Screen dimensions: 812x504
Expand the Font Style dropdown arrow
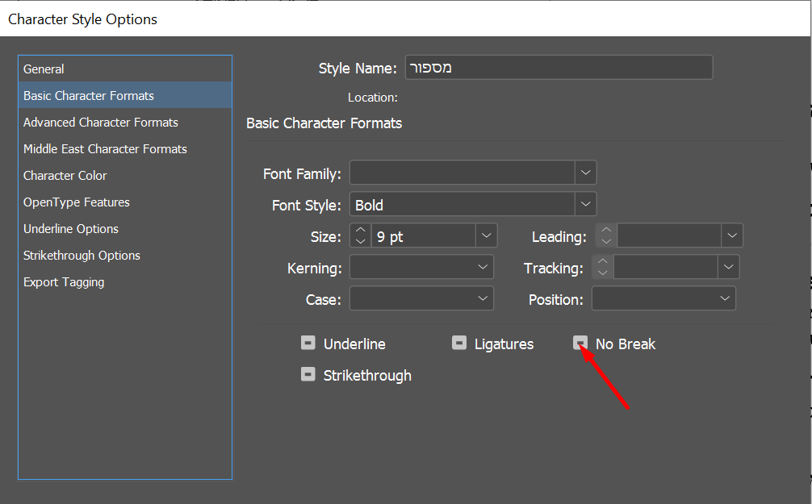click(x=586, y=204)
